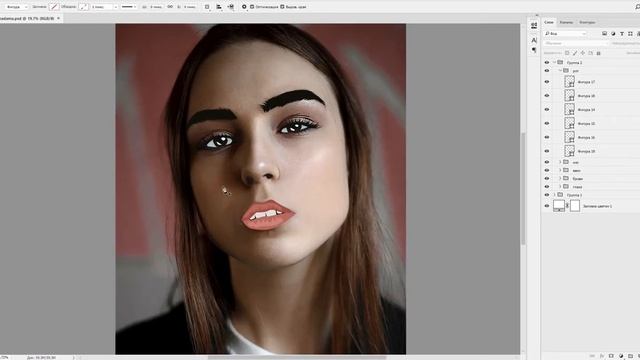The width and height of the screenshot is (640, 360).
Task: Create new fill or adjustment layer
Action: (621, 356)
